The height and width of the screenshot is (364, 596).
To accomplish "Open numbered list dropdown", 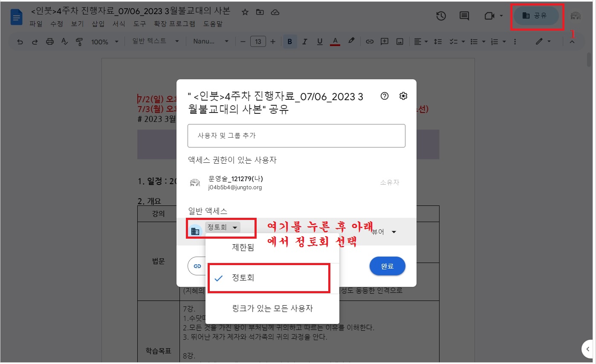I will pos(498,41).
